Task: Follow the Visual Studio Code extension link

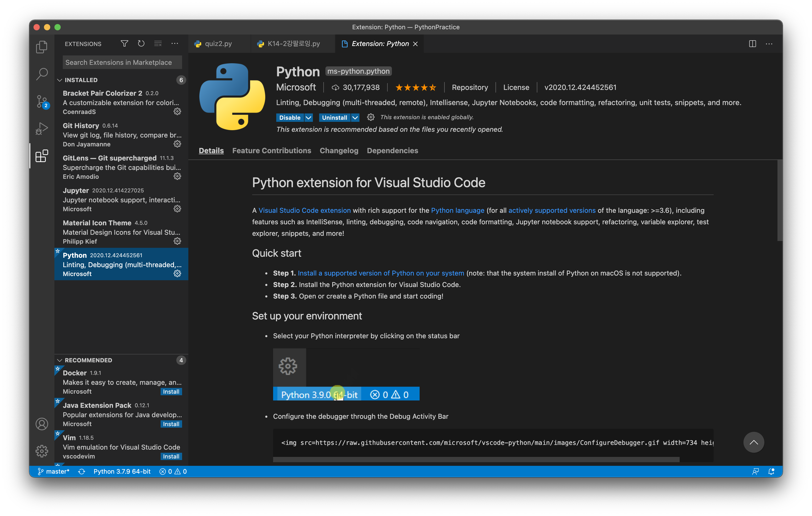Action: coord(304,210)
